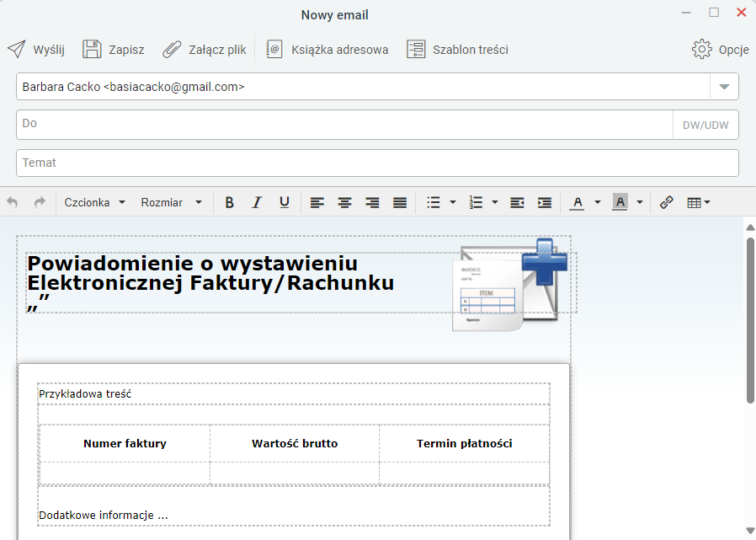Image resolution: width=756 pixels, height=540 pixels.
Task: Open the Rozmiar size dropdown
Action: (x=171, y=202)
